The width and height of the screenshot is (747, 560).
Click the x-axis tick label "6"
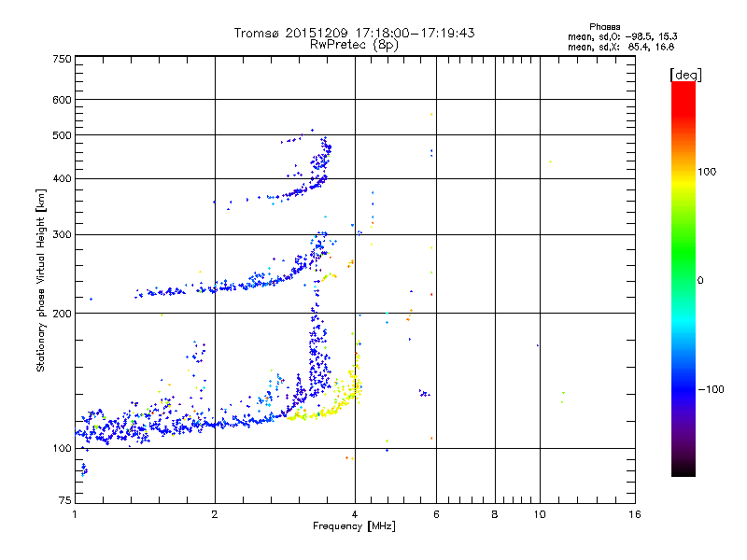pos(436,514)
